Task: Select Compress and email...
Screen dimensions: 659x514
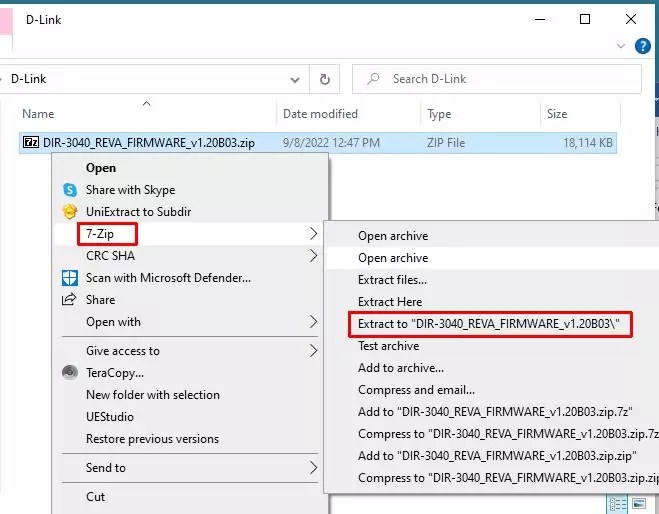Action: (416, 390)
